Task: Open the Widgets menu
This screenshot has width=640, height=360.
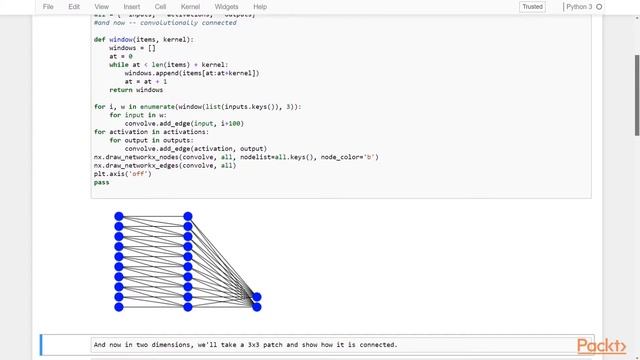Action: tap(226, 7)
